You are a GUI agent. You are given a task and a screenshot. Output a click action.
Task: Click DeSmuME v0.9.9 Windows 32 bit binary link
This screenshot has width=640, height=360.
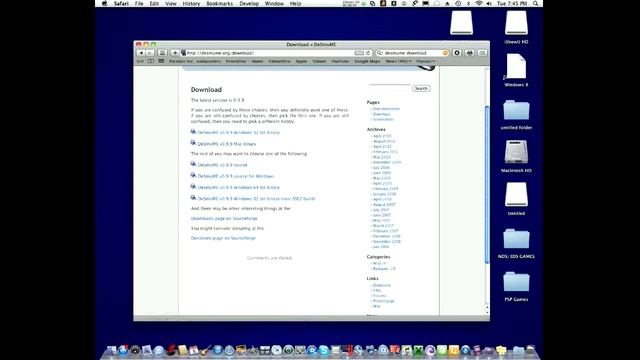(x=239, y=133)
